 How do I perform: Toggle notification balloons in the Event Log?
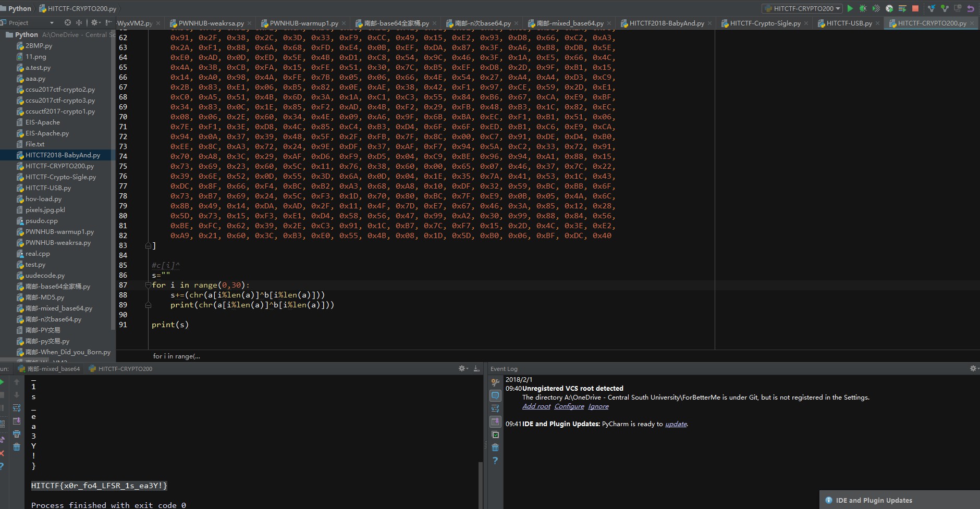(495, 395)
